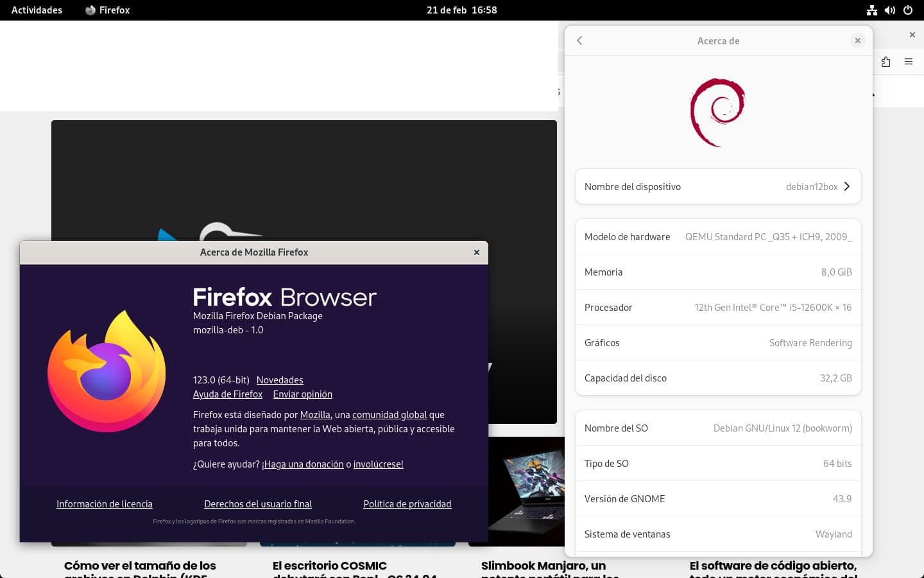Open the Actividades overview

point(37,10)
